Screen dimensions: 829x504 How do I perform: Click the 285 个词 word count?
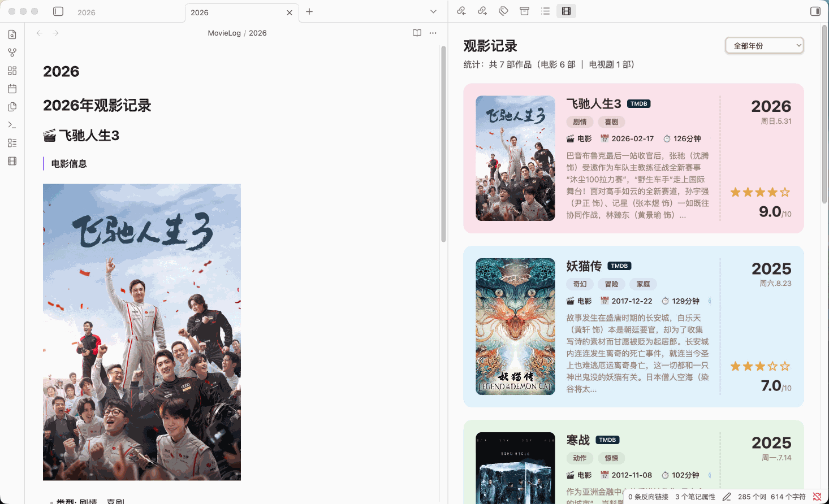752,497
